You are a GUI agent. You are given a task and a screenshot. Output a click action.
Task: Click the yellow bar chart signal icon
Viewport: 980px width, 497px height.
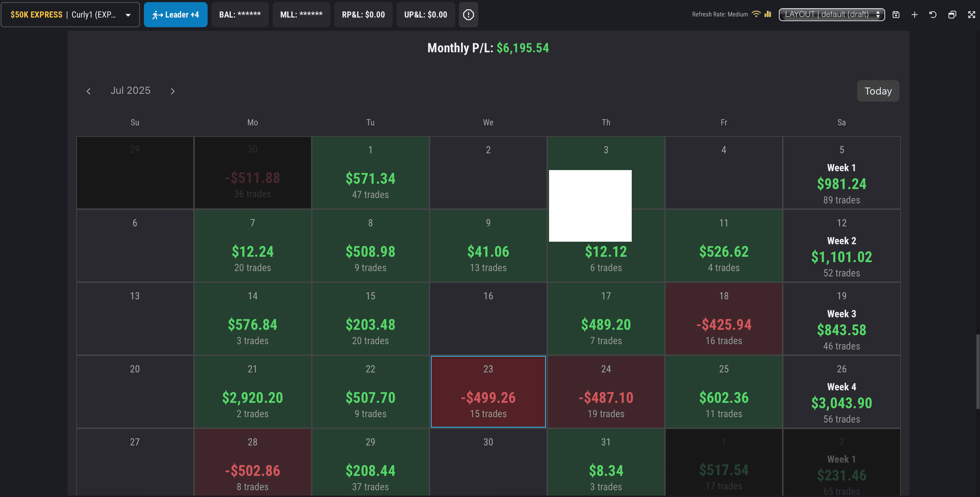(768, 14)
